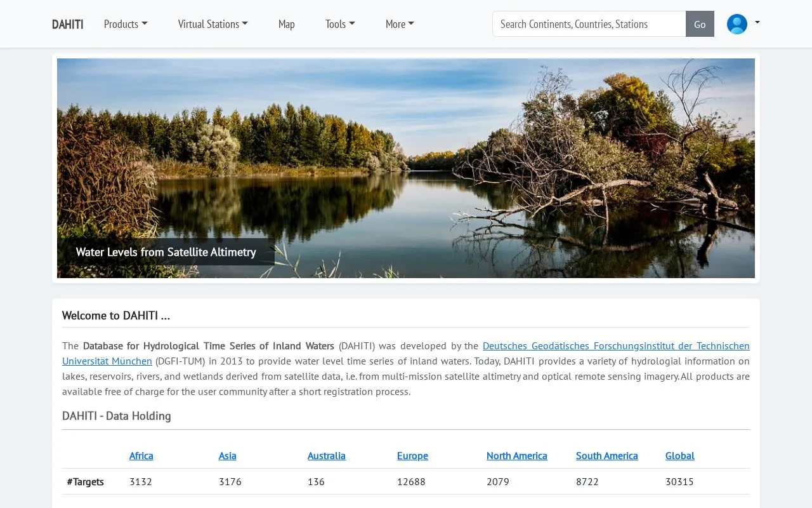Open the North America data holding link
The width and height of the screenshot is (812, 508).
516,456
